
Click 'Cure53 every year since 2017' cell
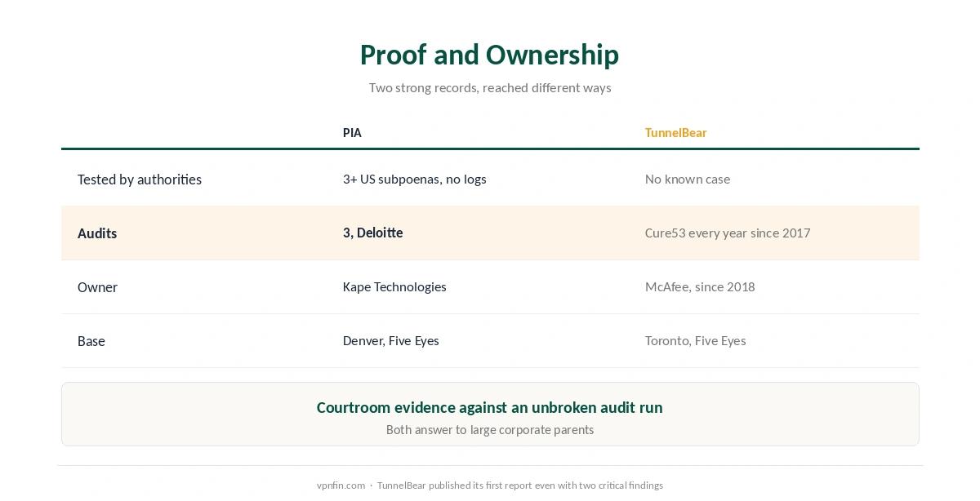[728, 233]
